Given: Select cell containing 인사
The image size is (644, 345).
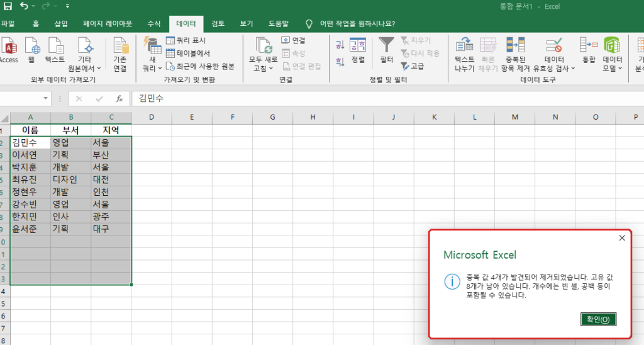Looking at the screenshot, I should (70, 217).
